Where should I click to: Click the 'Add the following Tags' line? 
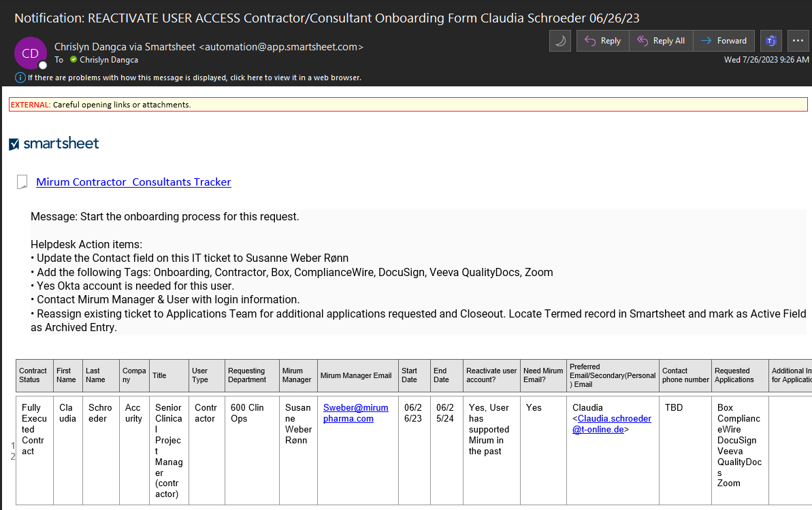(x=292, y=272)
